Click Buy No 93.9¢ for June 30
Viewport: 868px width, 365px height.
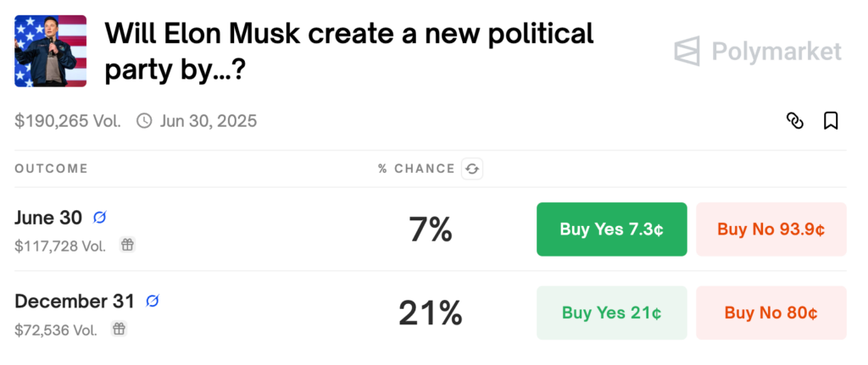point(771,229)
